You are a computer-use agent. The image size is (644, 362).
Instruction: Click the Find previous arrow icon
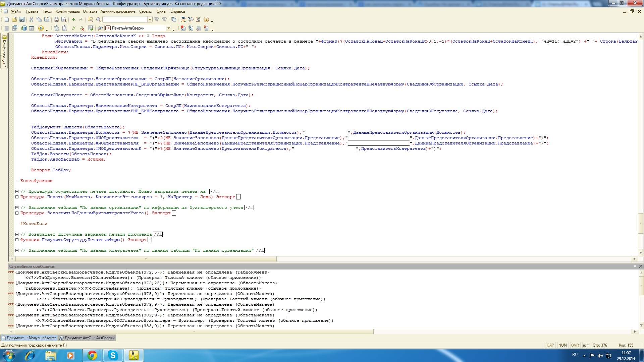(x=164, y=19)
